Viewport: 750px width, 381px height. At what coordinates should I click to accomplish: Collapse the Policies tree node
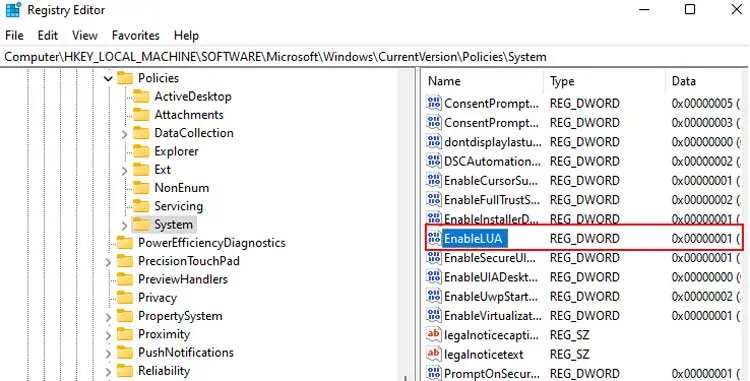108,78
